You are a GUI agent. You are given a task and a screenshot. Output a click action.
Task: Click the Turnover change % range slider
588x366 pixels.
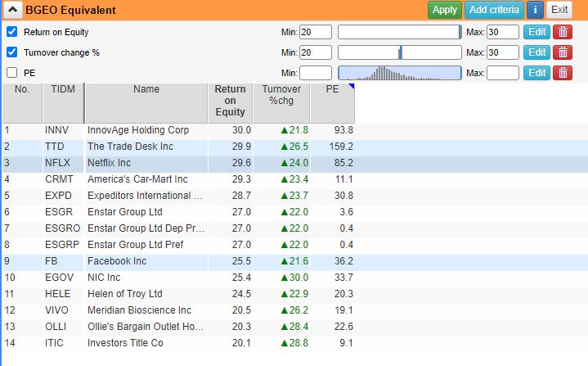(x=400, y=52)
